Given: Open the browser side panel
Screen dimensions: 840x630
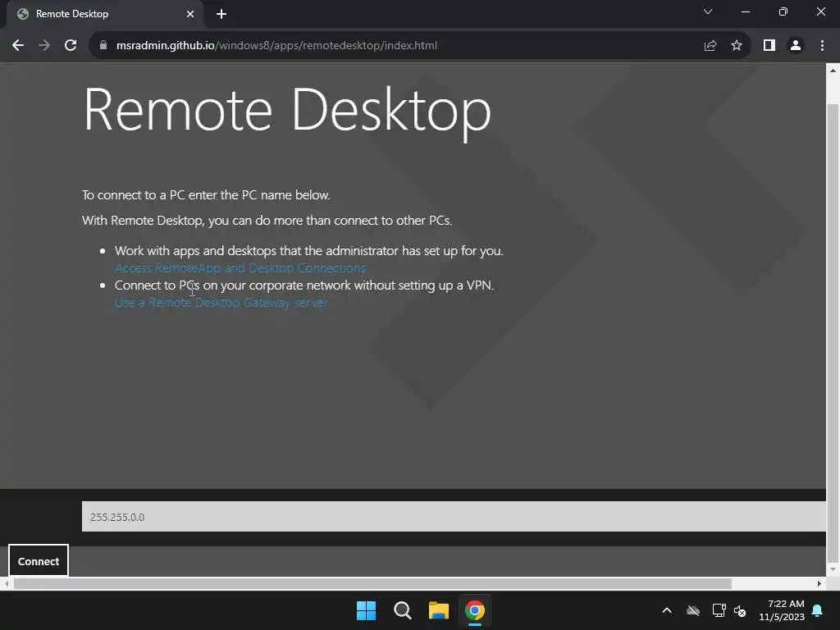Looking at the screenshot, I should tap(769, 46).
